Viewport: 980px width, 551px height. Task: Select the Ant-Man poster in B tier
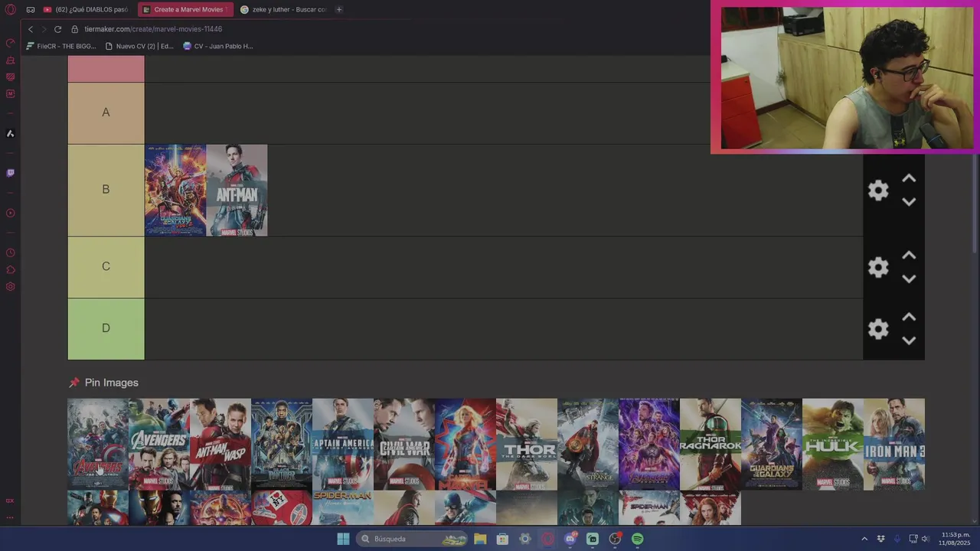[x=237, y=190]
